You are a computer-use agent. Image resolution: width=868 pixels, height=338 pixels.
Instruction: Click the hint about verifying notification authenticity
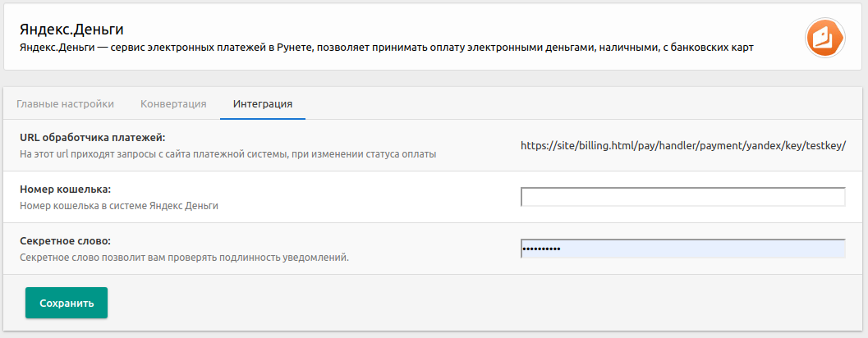[x=184, y=257]
